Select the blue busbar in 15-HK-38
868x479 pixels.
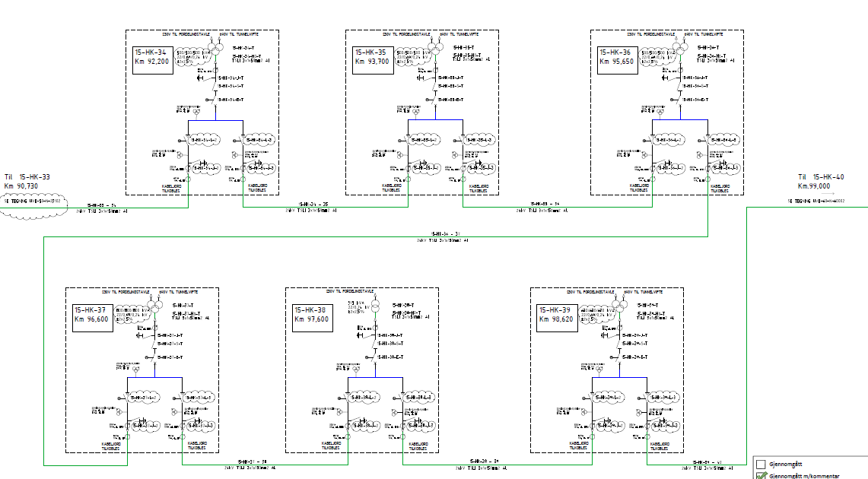point(375,379)
